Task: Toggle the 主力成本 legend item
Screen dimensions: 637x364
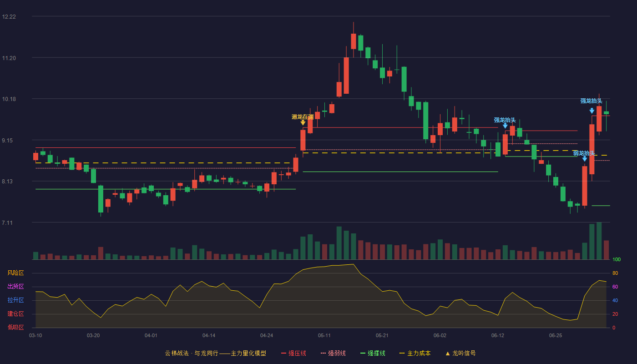Action: coord(415,353)
